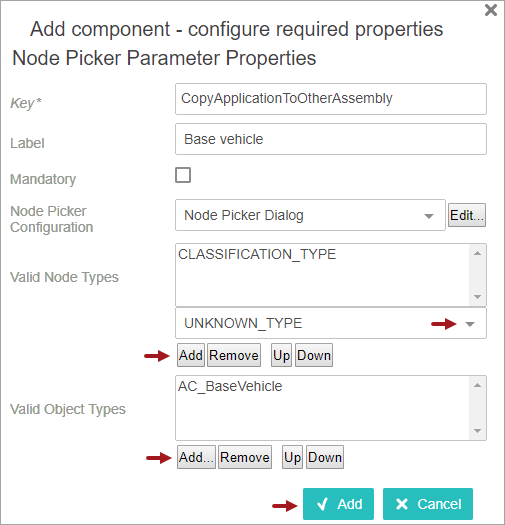The width and height of the screenshot is (505, 525).
Task: Click the Valid Node Types scroll-down arrow
Action: point(478,297)
